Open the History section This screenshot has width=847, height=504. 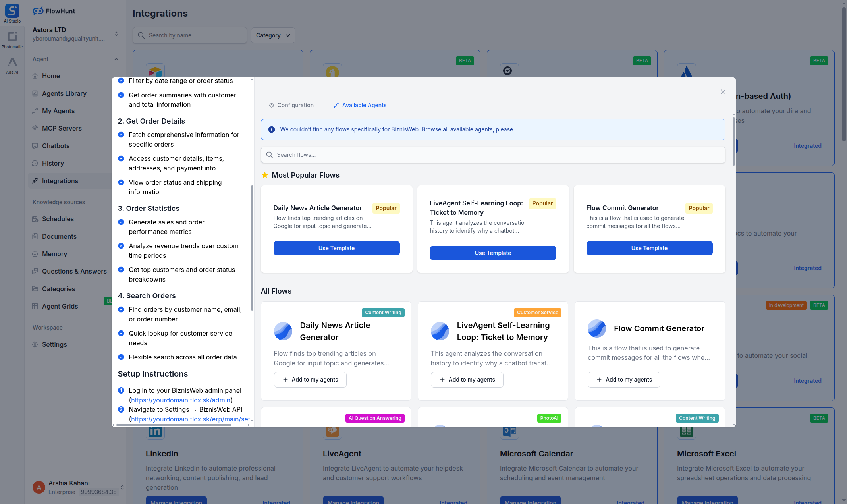tap(53, 163)
